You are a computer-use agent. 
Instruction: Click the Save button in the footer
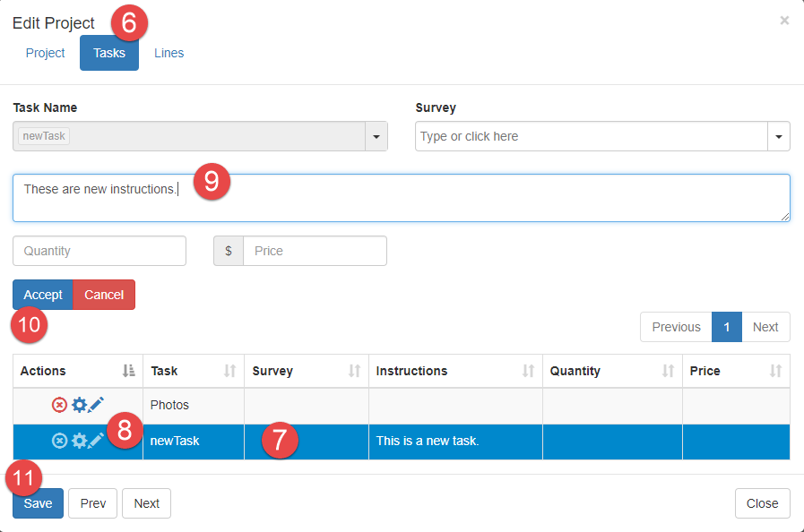[38, 503]
